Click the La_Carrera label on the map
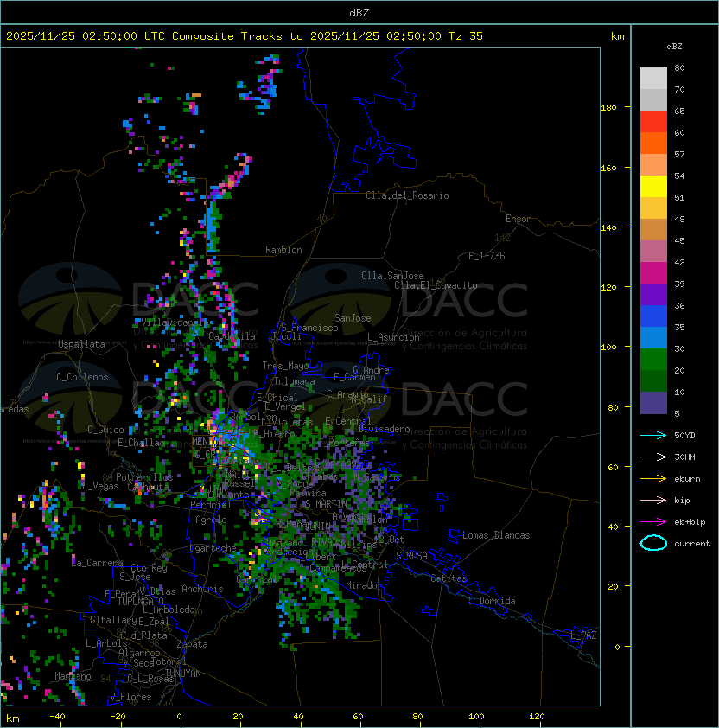Viewport: 719px width, 728px height. click(x=98, y=563)
